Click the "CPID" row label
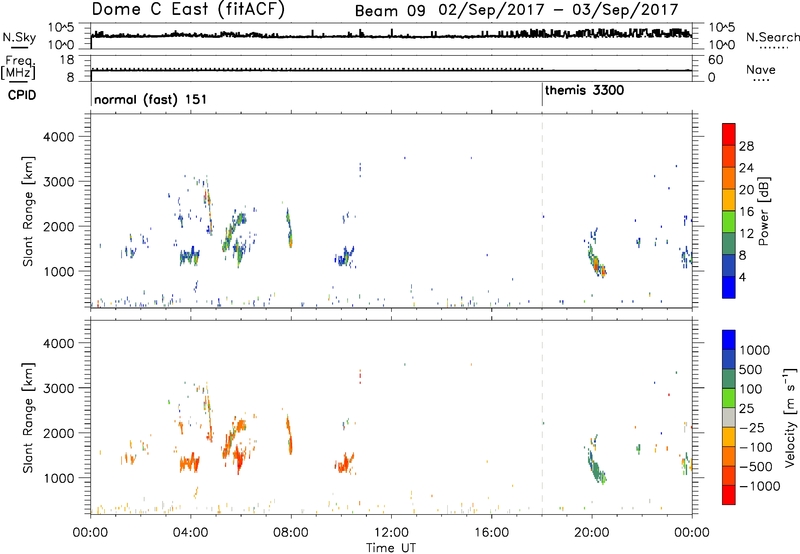800x554 pixels. (x=22, y=95)
